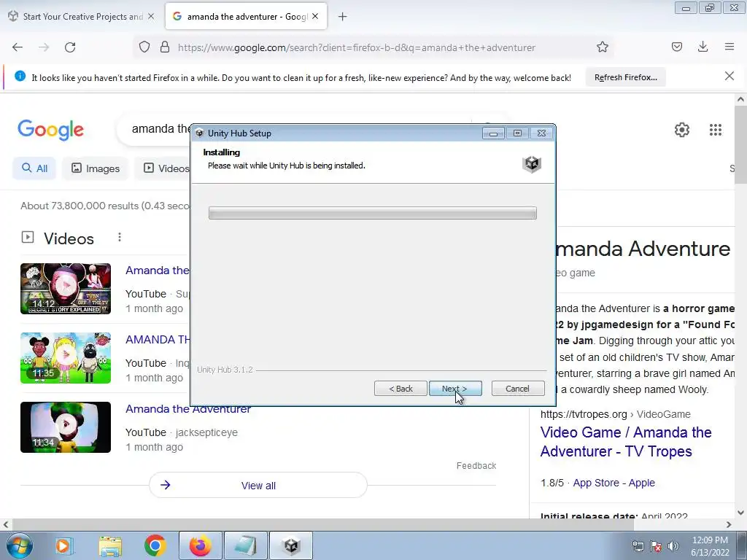
Task: Cancel the Unity Hub installation
Action: 518,389
